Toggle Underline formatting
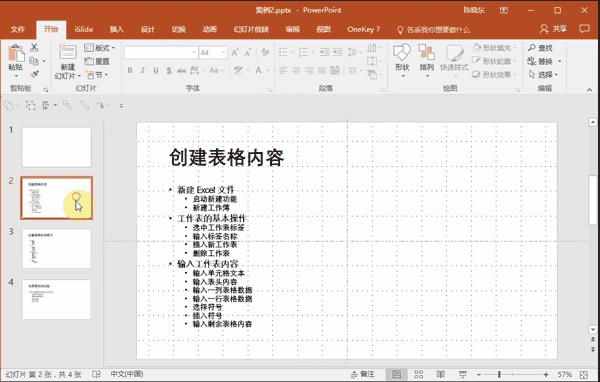 [x=156, y=70]
